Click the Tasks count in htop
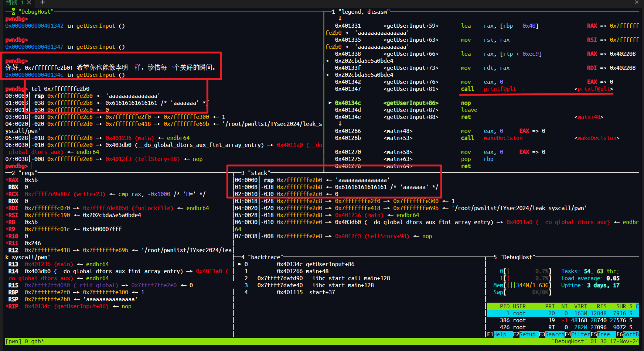This screenshot has width=644, height=351. 590,271
